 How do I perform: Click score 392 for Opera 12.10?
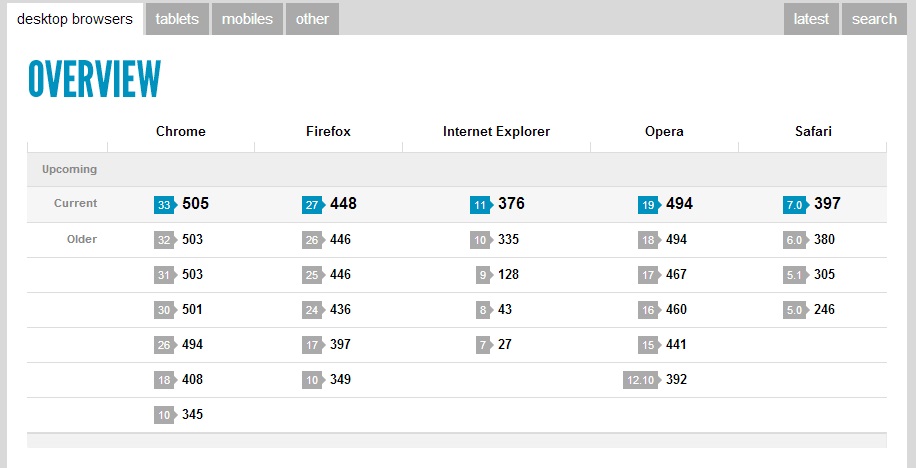point(676,380)
